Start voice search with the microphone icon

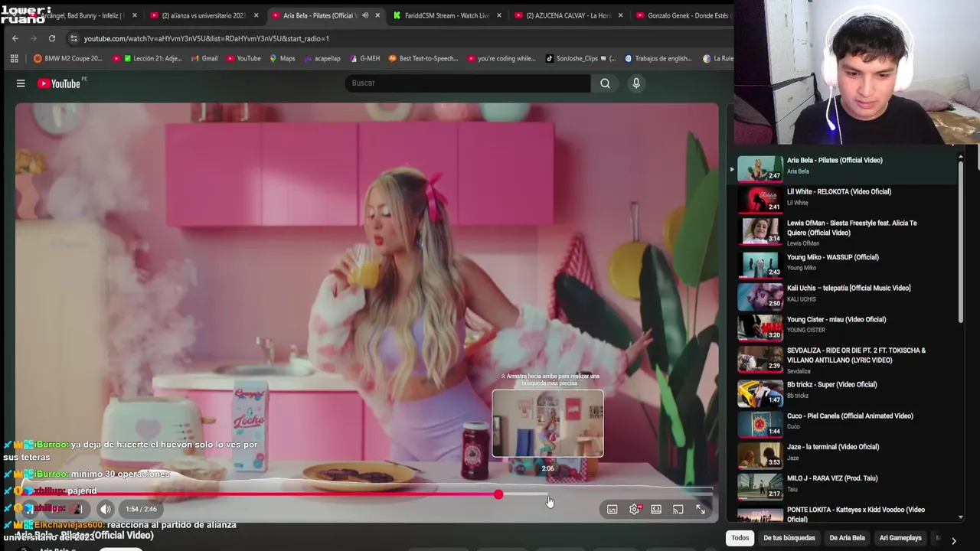coord(636,83)
